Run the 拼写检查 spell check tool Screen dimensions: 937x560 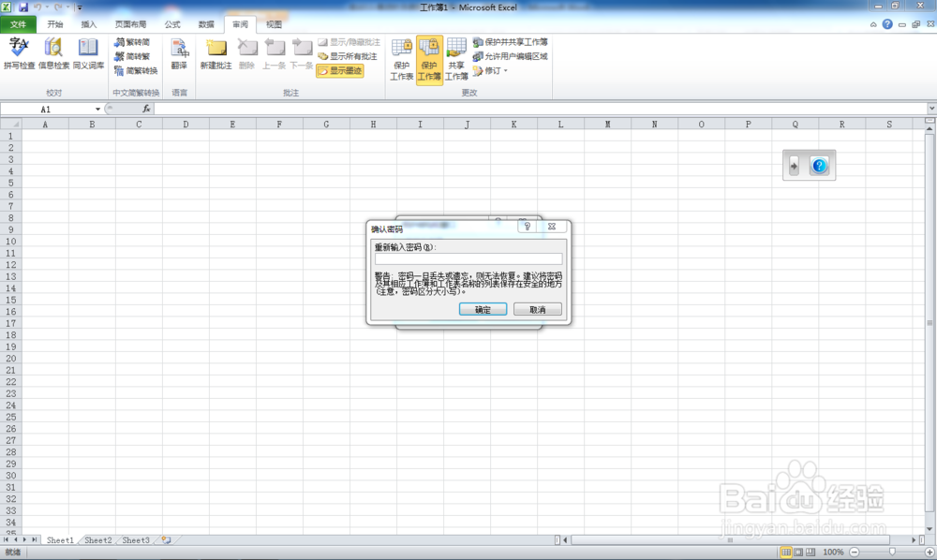pyautogui.click(x=19, y=53)
